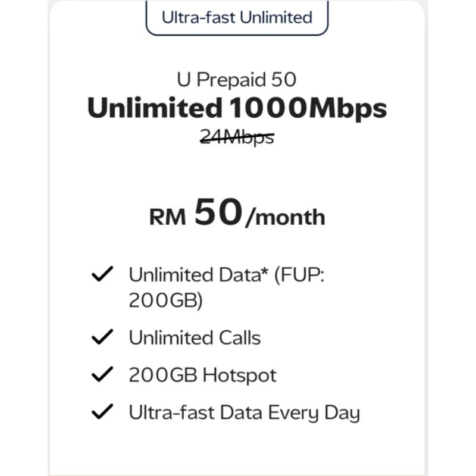Select the checkmark beside 200GB Hotspot
Viewport: 476px width, 476px height.
(102, 375)
